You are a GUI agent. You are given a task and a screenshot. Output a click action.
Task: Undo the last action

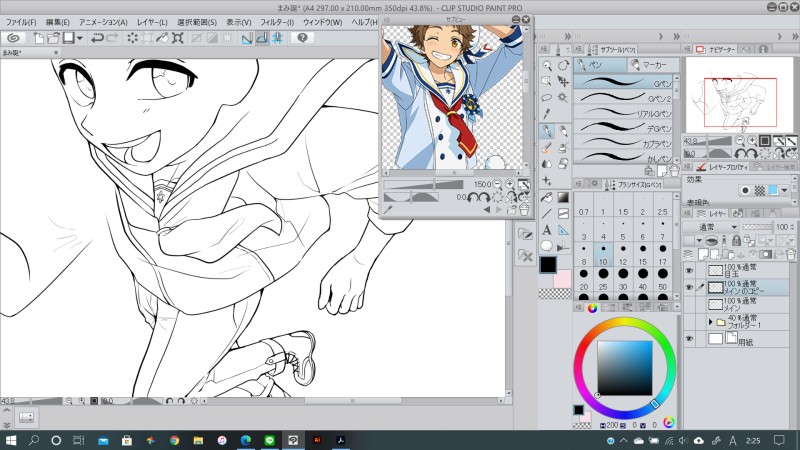(97, 38)
